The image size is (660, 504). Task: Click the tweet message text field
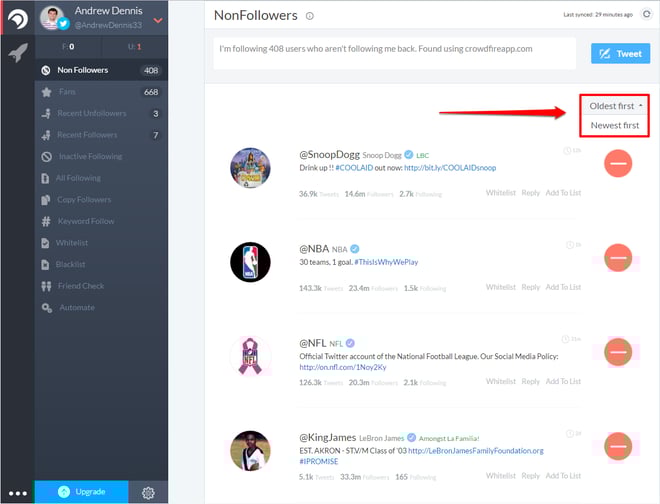point(394,53)
